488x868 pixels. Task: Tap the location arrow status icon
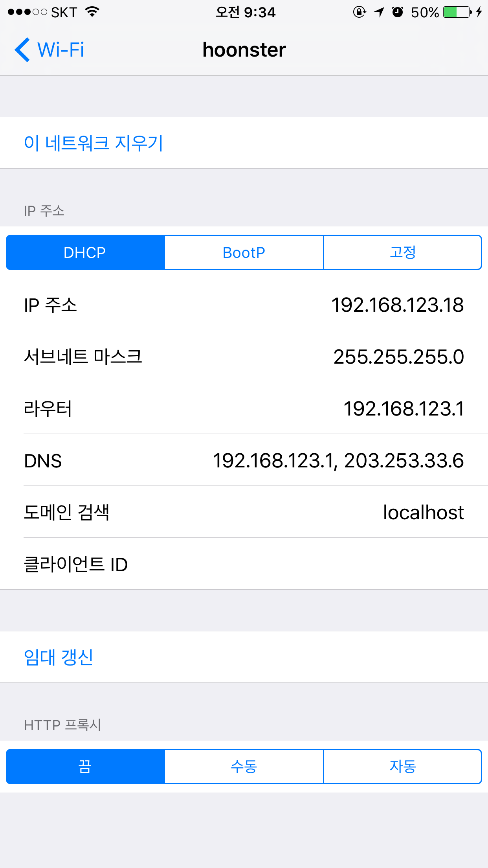[379, 12]
